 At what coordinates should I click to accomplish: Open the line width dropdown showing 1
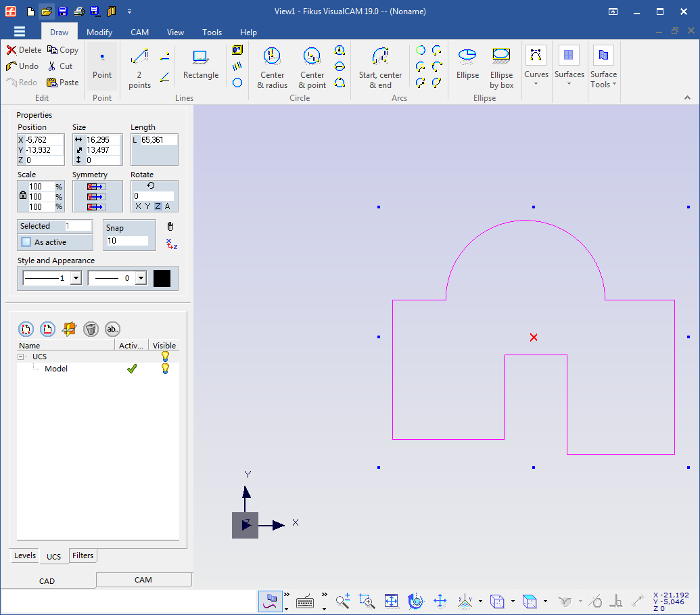(76, 278)
